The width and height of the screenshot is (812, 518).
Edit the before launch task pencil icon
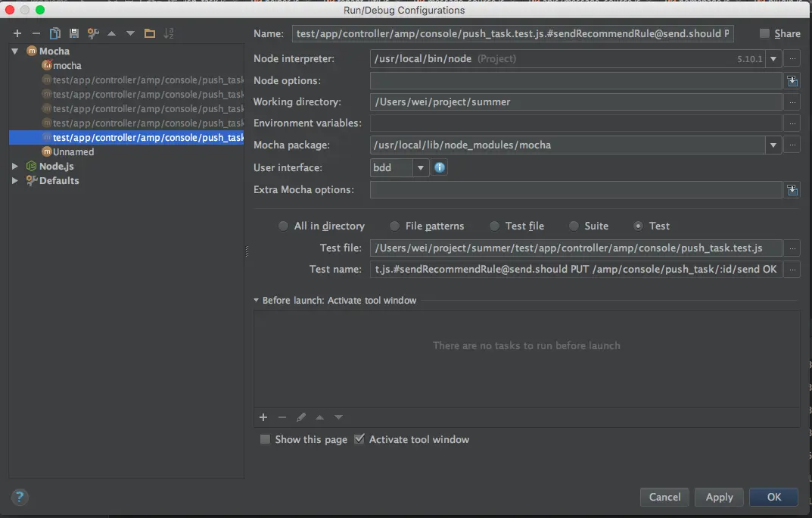coord(301,417)
